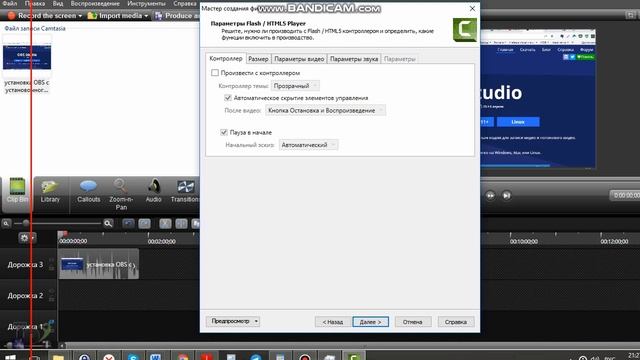Open the Инструменты menu
Viewport: 640px width, 360px height.
[146, 3]
